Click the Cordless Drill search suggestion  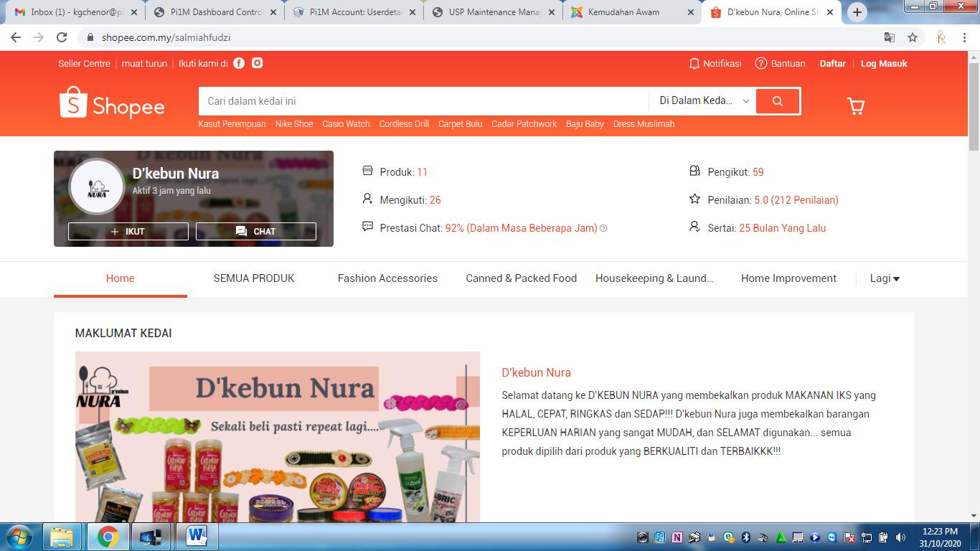point(404,124)
